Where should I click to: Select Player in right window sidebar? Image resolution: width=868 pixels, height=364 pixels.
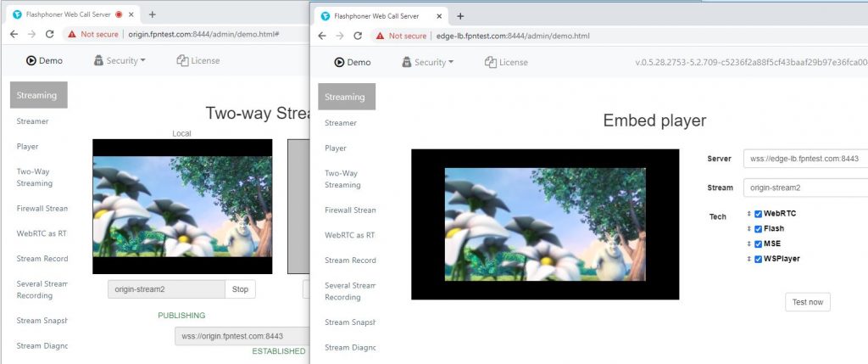[x=336, y=148]
